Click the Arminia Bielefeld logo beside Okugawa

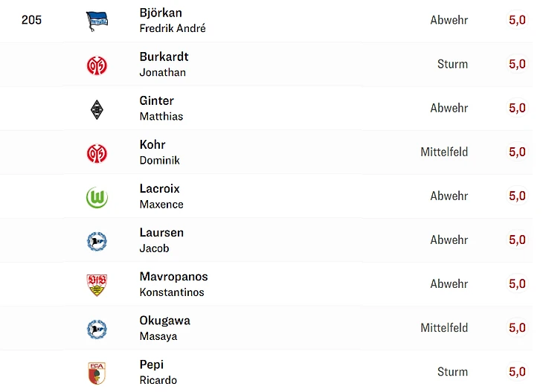click(97, 328)
